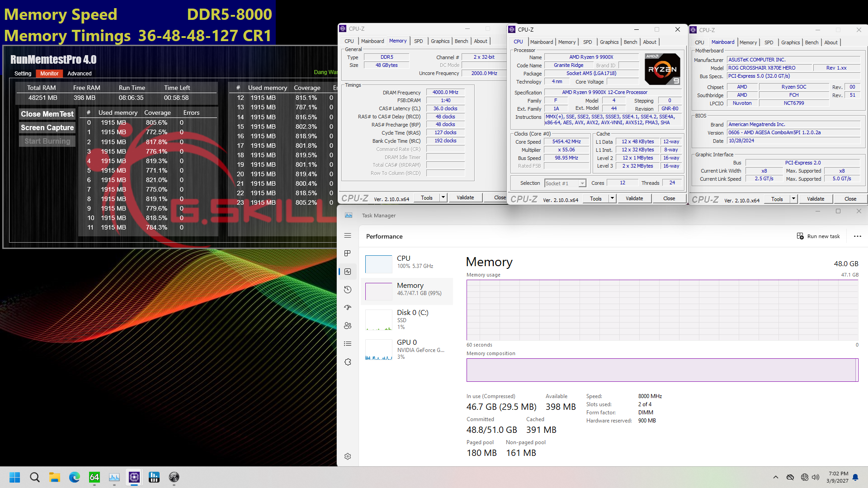This screenshot has width=868, height=488.
Task: Open Users view in Task Manager sidebar
Action: [x=348, y=325]
